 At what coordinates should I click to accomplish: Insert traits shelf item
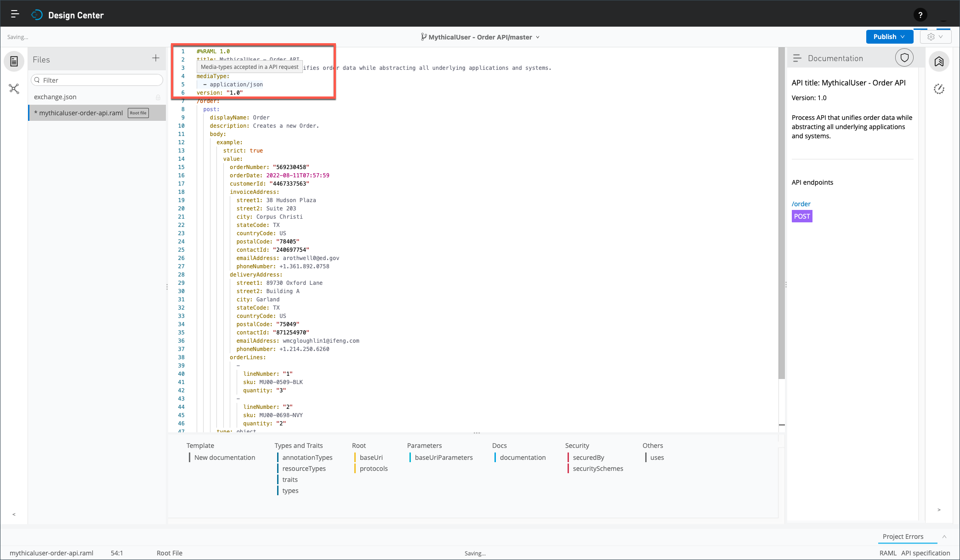click(x=290, y=480)
